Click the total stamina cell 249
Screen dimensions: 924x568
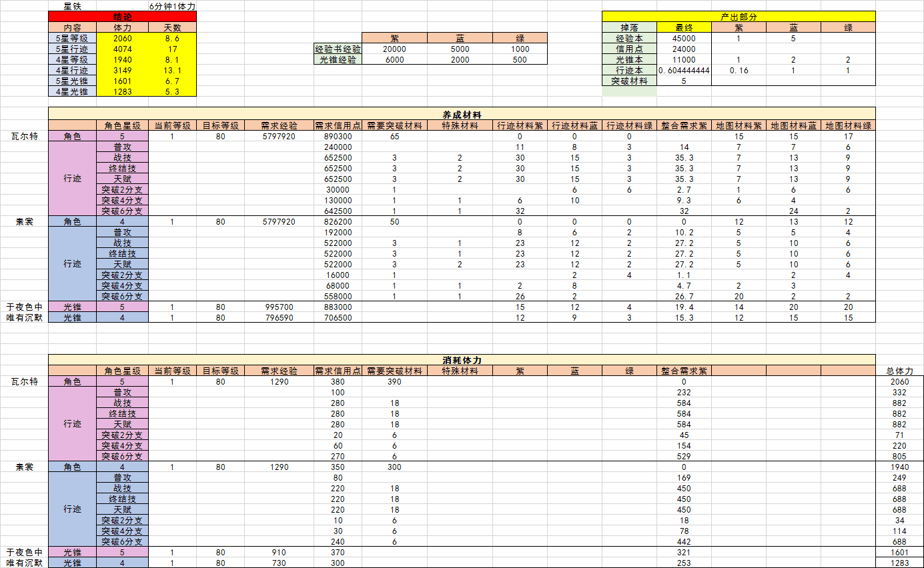899,477
